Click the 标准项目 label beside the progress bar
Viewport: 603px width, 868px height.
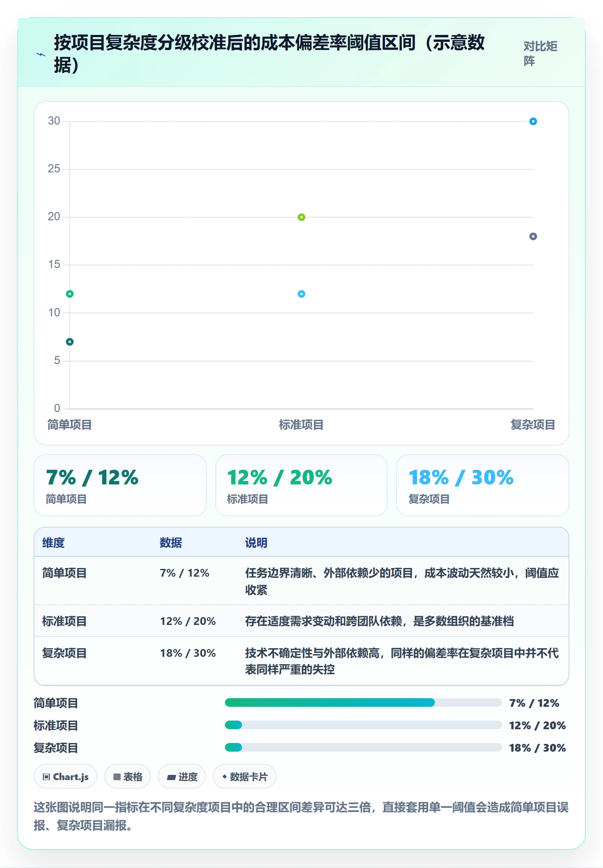coord(56,725)
